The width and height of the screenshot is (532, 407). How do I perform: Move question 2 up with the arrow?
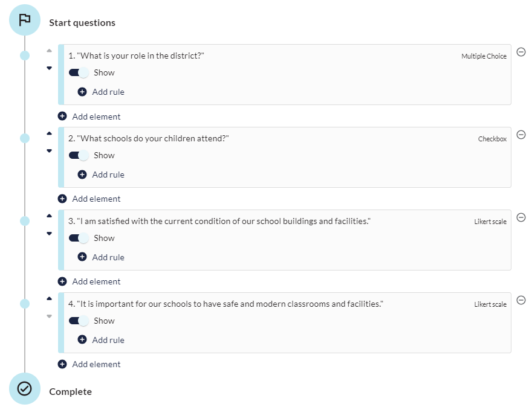49,133
